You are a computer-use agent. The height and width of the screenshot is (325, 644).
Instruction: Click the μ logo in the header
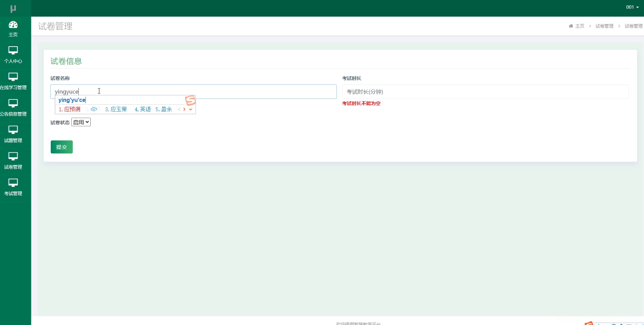point(13,8)
